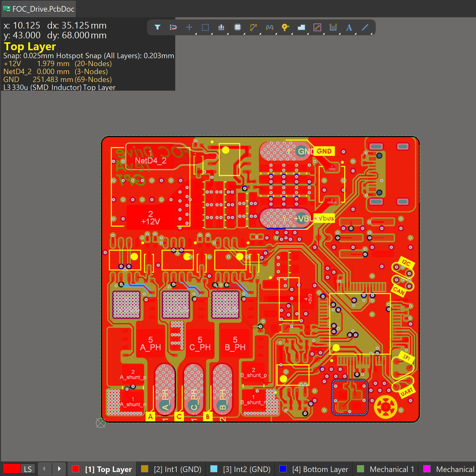Select the interactive length tuning icon
Image resolution: width=476 pixels, height=476 pixels.
coord(269,27)
